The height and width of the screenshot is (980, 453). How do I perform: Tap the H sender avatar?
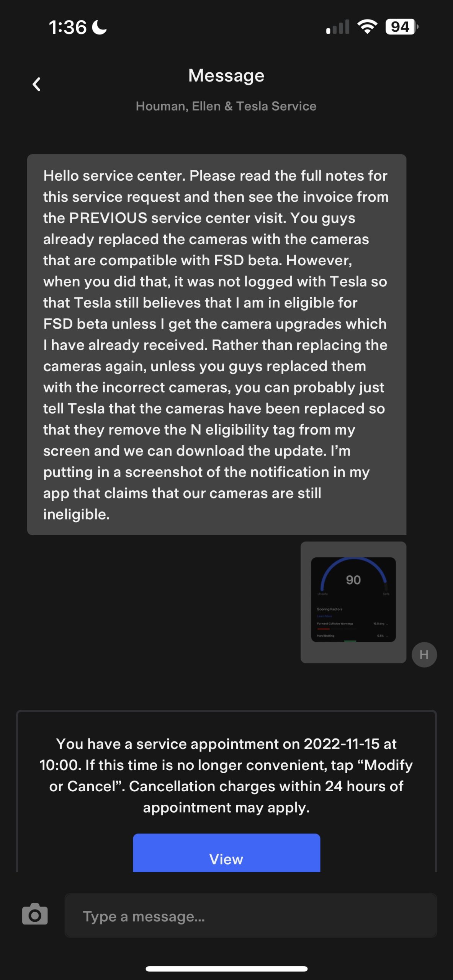click(x=424, y=655)
